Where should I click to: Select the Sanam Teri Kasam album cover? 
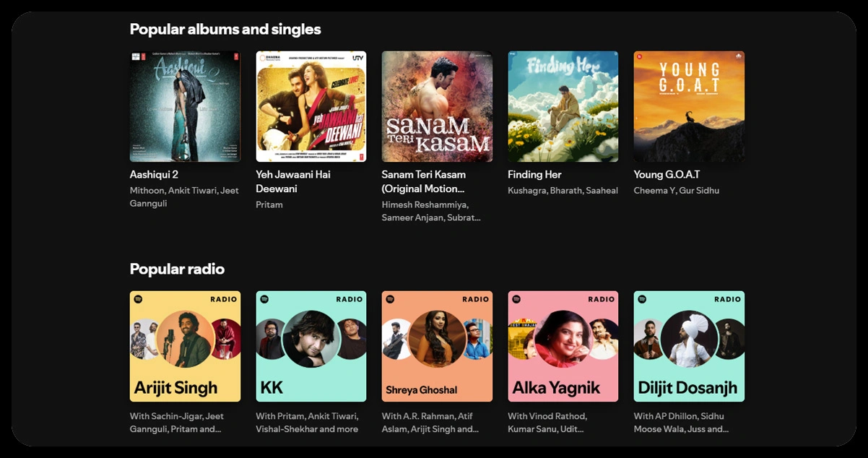click(x=437, y=106)
